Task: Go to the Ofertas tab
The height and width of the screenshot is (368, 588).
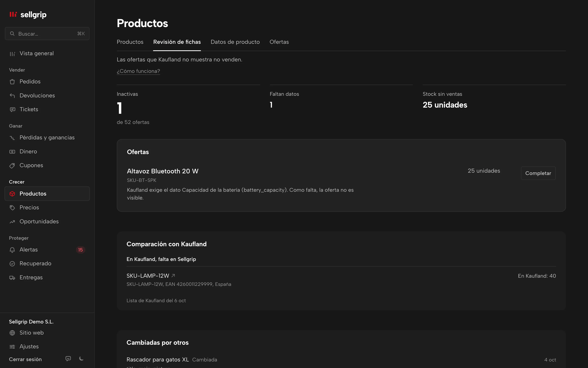Action: pos(279,42)
